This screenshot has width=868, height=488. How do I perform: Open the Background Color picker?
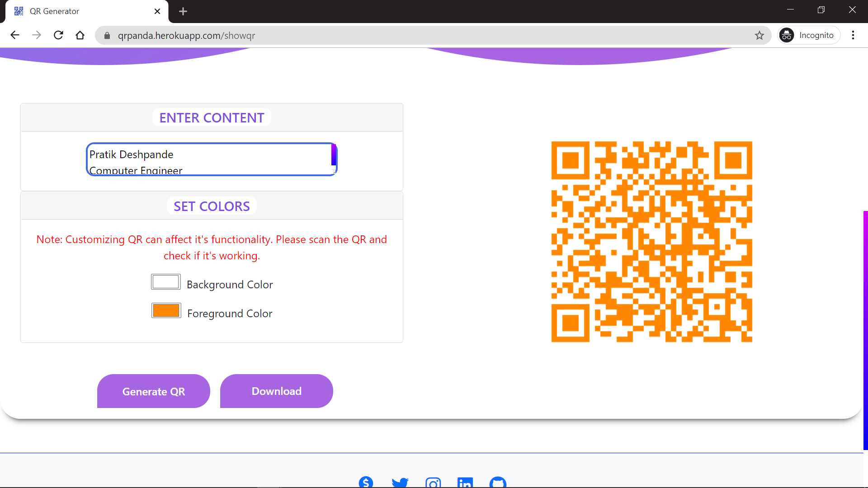166,282
